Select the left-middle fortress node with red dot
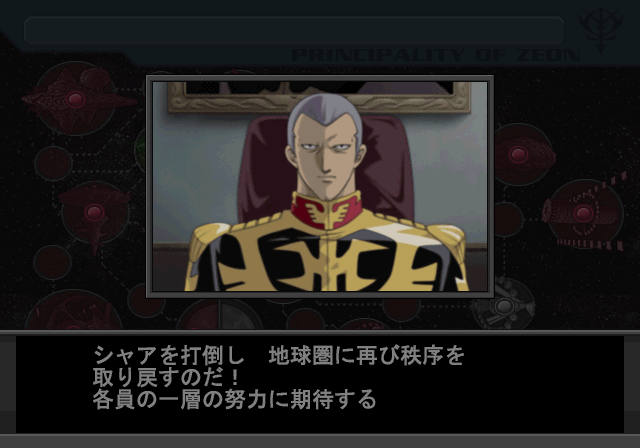Screen dimensions: 640x448 95,213
